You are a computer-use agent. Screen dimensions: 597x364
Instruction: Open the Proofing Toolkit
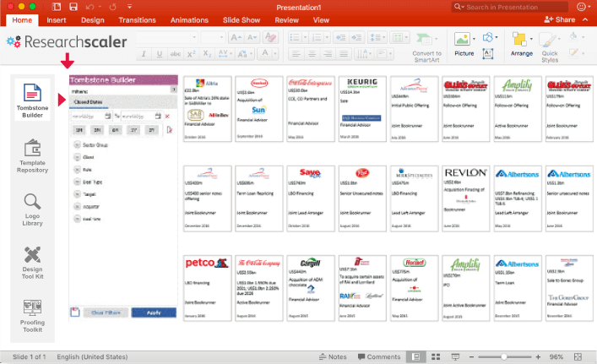(x=32, y=316)
